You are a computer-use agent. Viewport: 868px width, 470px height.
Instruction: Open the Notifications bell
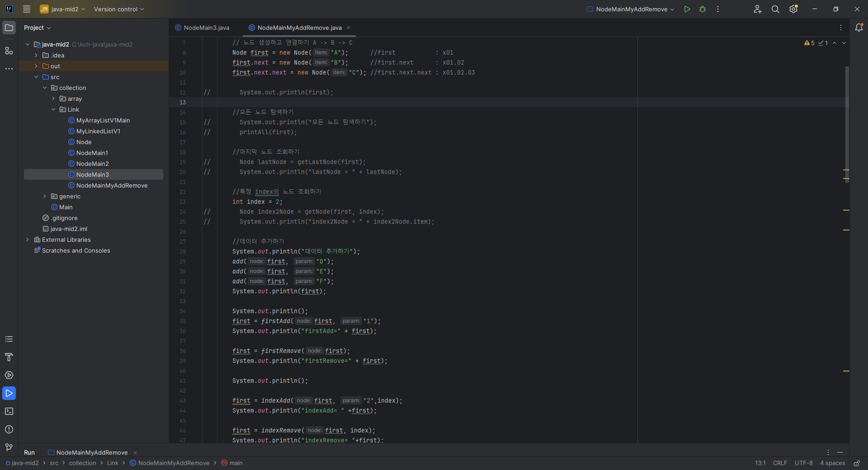point(859,28)
